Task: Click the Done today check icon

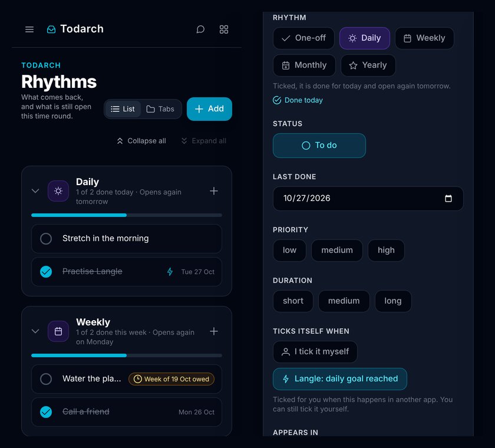Action: [x=277, y=100]
